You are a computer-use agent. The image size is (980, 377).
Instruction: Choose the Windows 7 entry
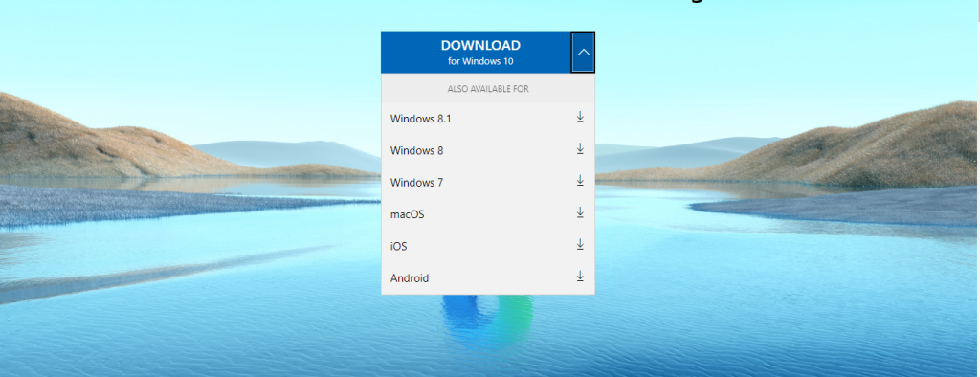488,183
